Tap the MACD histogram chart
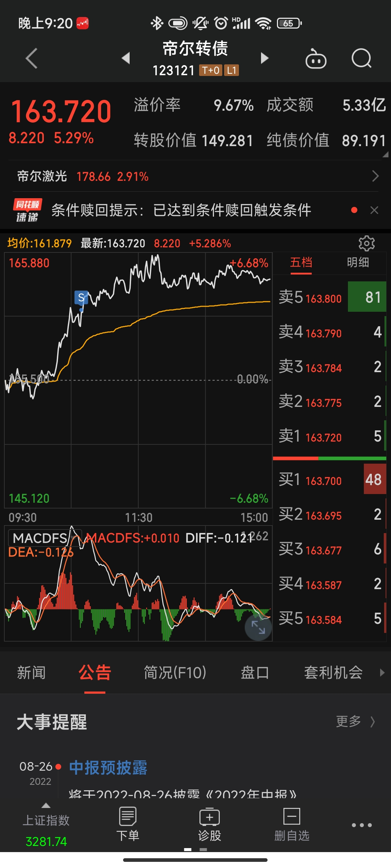 coord(138,583)
